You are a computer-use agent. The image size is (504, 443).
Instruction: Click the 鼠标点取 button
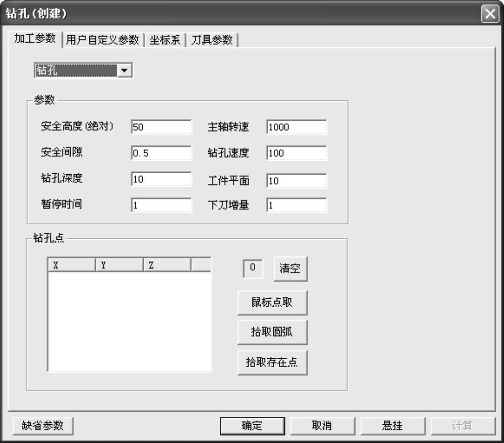(x=272, y=303)
